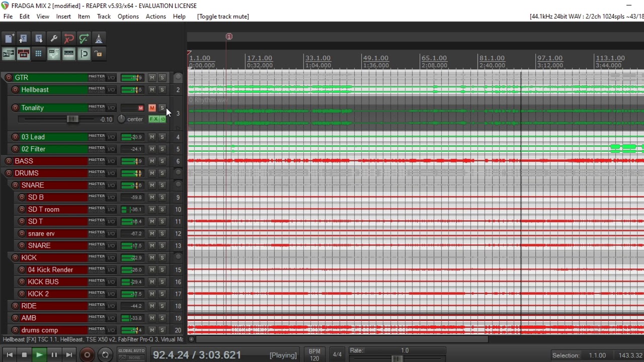Arm record on SD T room track
This screenshot has height=362, width=644.
point(22,209)
